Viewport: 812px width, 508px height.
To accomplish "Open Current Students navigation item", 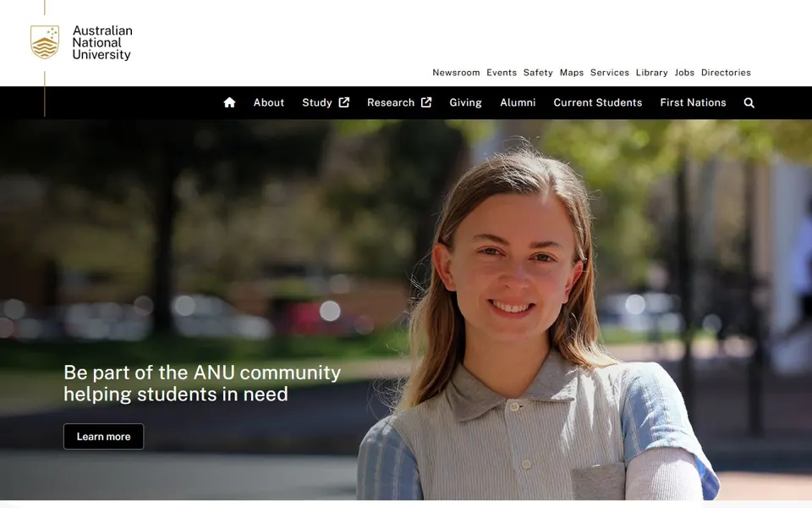I will pyautogui.click(x=598, y=102).
